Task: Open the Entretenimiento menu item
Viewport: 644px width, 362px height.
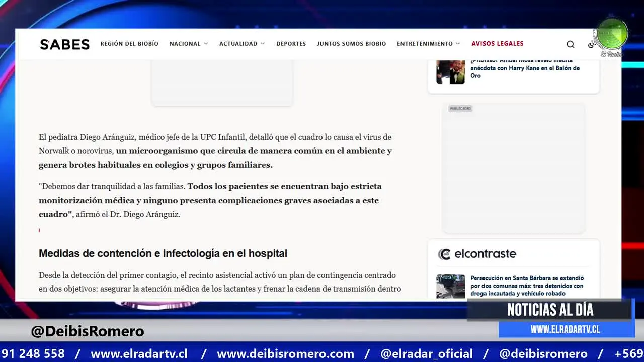Action: (x=425, y=44)
